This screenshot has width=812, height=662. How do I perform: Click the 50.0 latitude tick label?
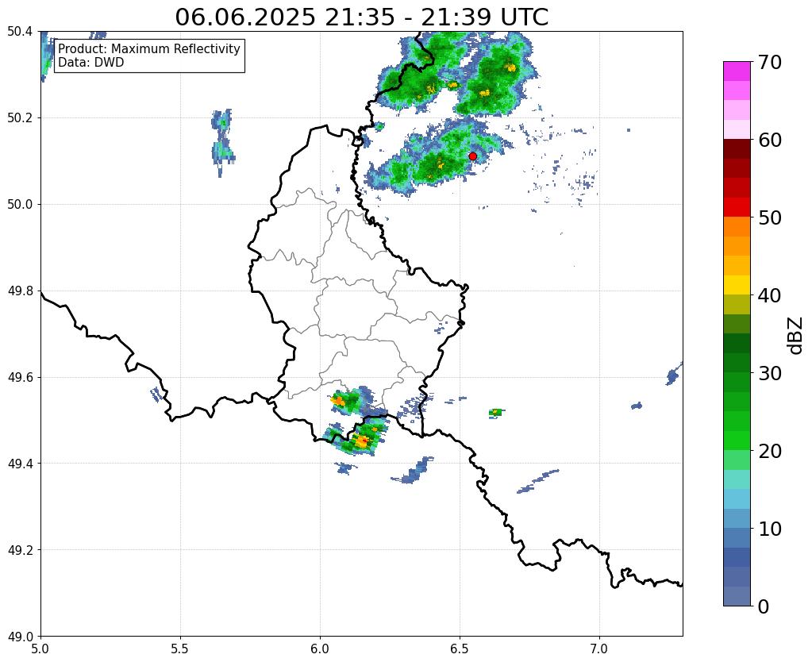tap(20, 205)
